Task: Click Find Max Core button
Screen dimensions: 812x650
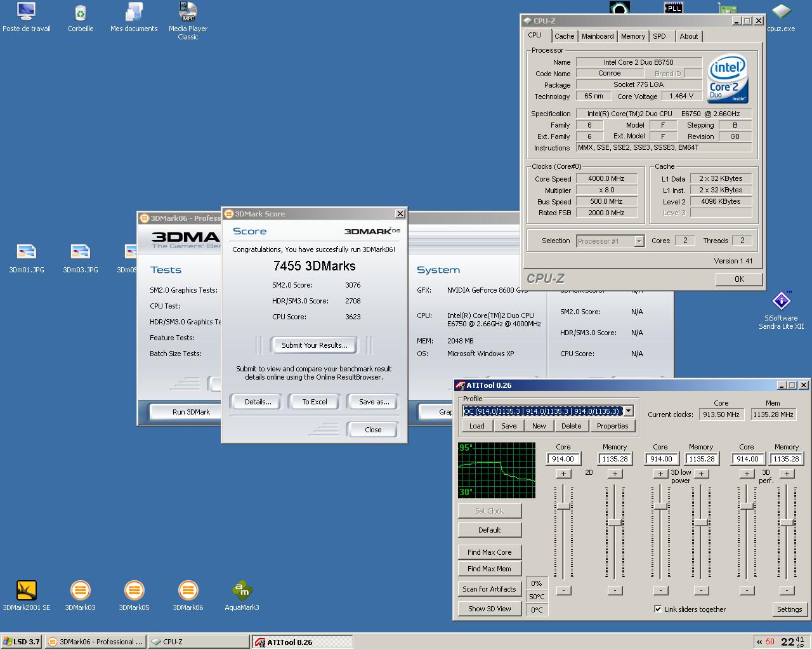Action: (x=489, y=552)
